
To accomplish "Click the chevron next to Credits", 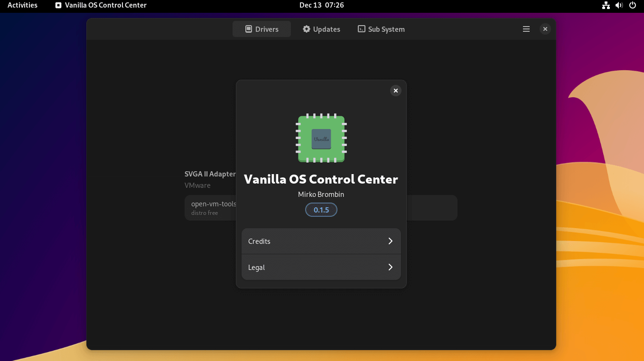I will [390, 241].
